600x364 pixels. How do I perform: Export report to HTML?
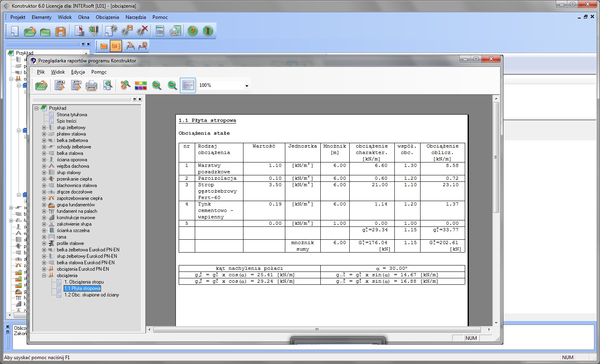pos(60,85)
